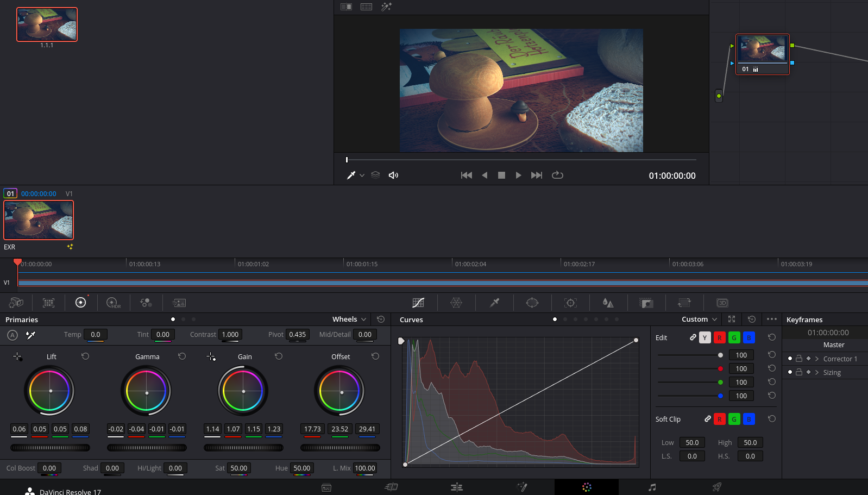Open the Tracker palette

(x=570, y=303)
